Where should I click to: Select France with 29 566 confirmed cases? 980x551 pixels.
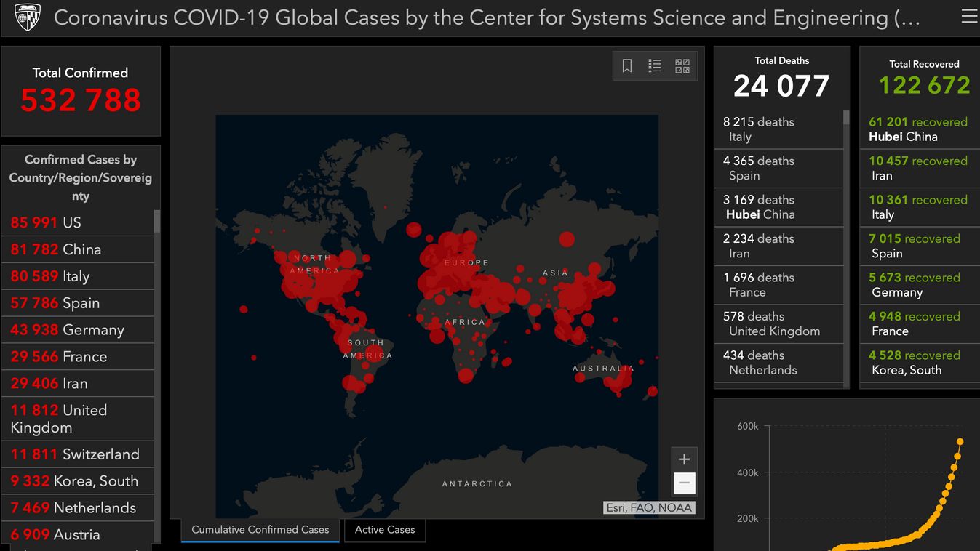(x=78, y=357)
